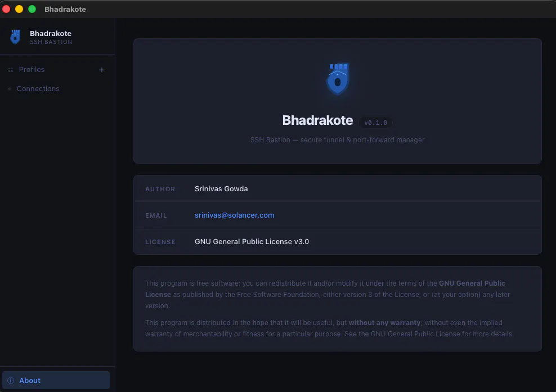Click the sidebar Bhadrakote app name

51,33
